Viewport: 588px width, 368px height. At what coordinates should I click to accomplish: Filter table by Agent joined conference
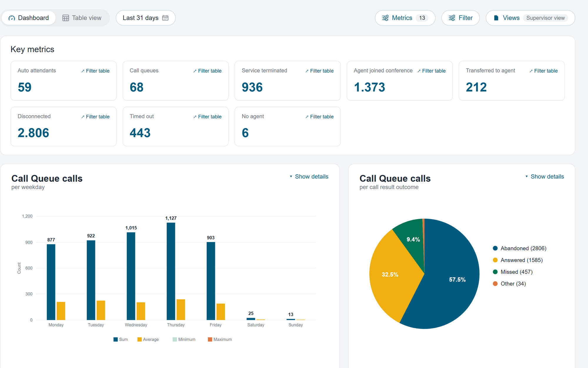pyautogui.click(x=431, y=71)
